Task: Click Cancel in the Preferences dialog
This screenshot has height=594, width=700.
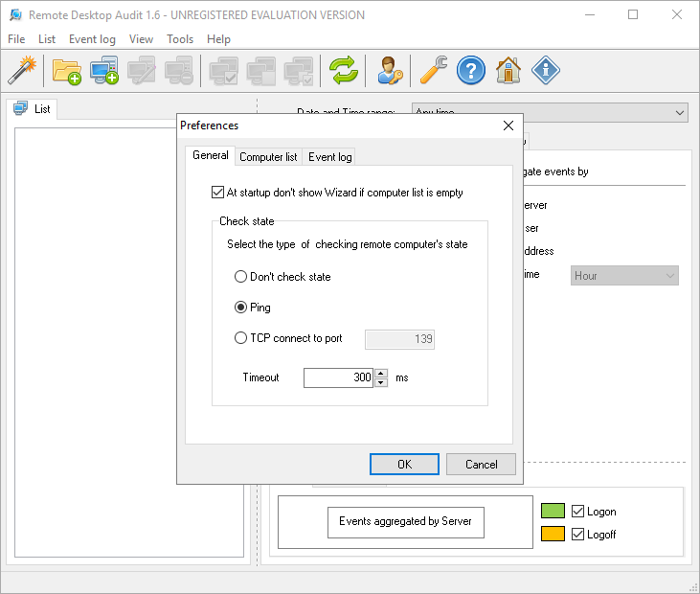Action: (482, 465)
